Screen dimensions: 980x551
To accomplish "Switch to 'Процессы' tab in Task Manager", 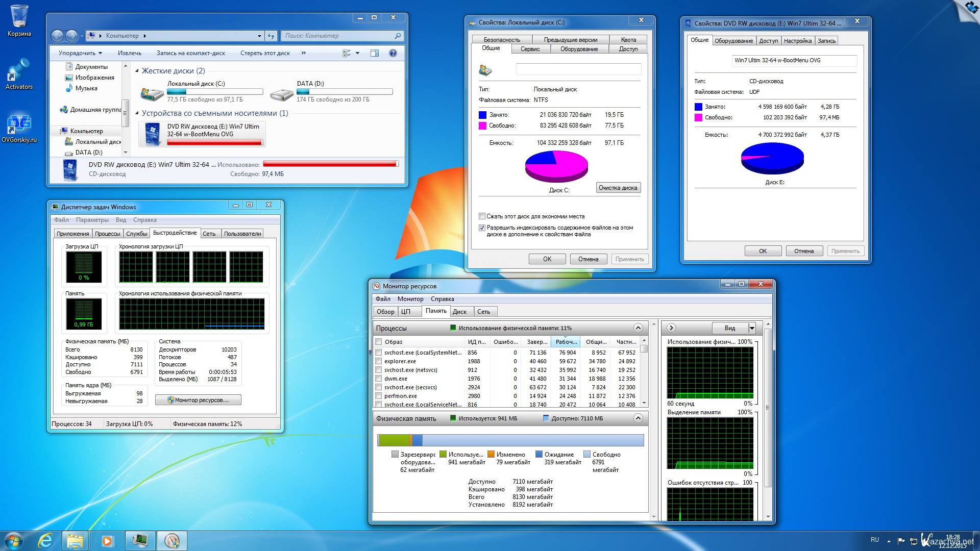I will pyautogui.click(x=108, y=234).
